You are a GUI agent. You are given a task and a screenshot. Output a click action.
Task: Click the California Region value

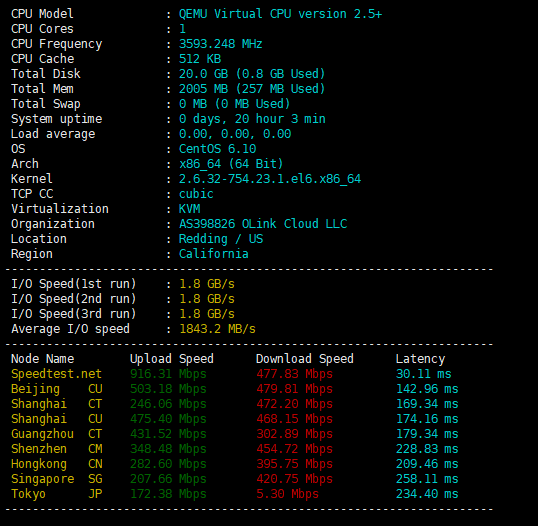(214, 254)
